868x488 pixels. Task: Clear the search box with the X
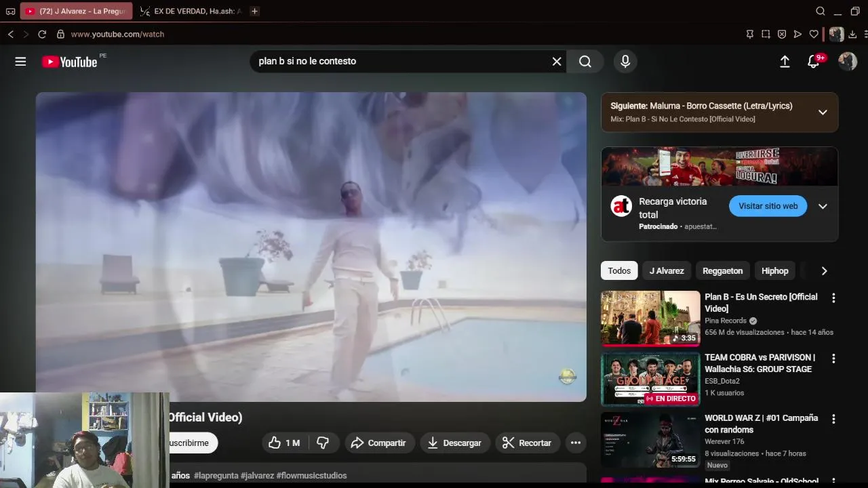(x=557, y=62)
